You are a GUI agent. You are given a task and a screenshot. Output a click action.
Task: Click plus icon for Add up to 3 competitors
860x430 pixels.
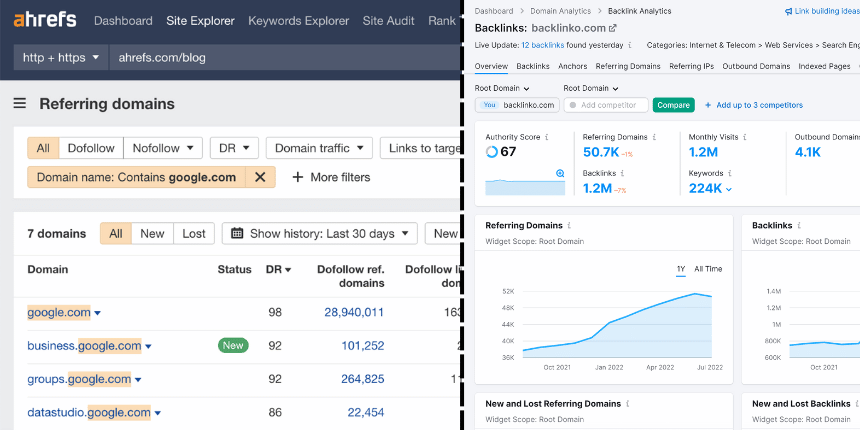pyautogui.click(x=708, y=105)
